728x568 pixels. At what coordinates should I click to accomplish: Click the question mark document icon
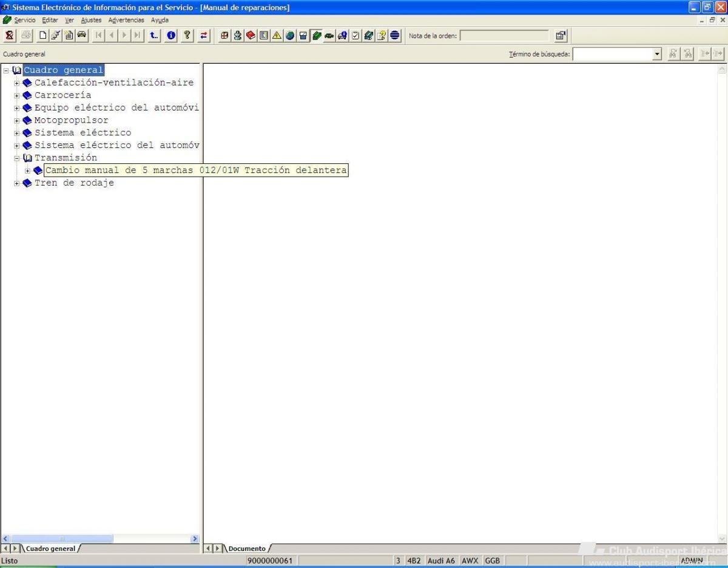[382, 35]
